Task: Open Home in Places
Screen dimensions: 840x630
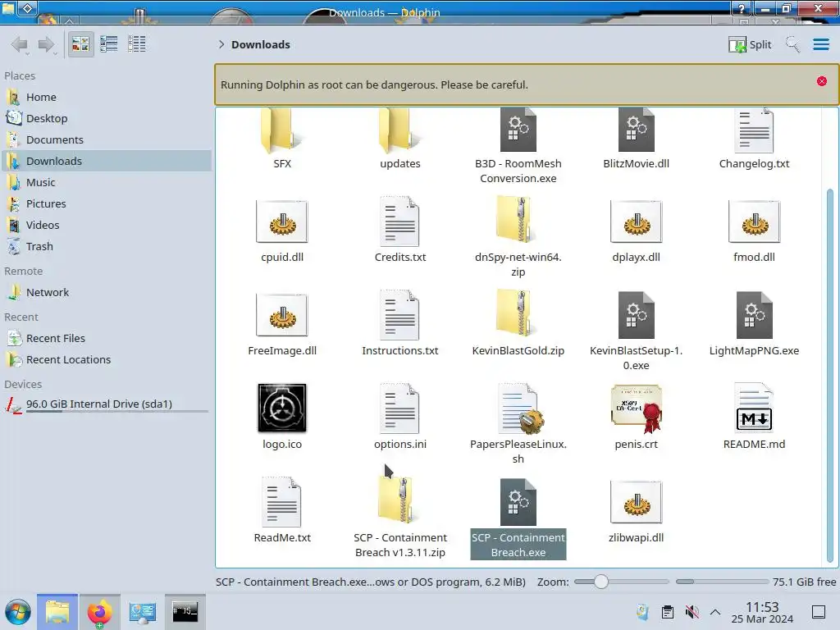Action: [x=106, y=97]
